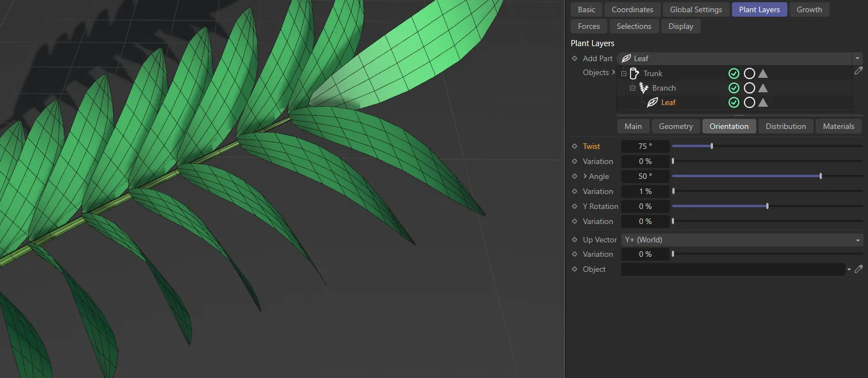Click the Branch twig icon
The height and width of the screenshot is (378, 868).
pos(643,87)
